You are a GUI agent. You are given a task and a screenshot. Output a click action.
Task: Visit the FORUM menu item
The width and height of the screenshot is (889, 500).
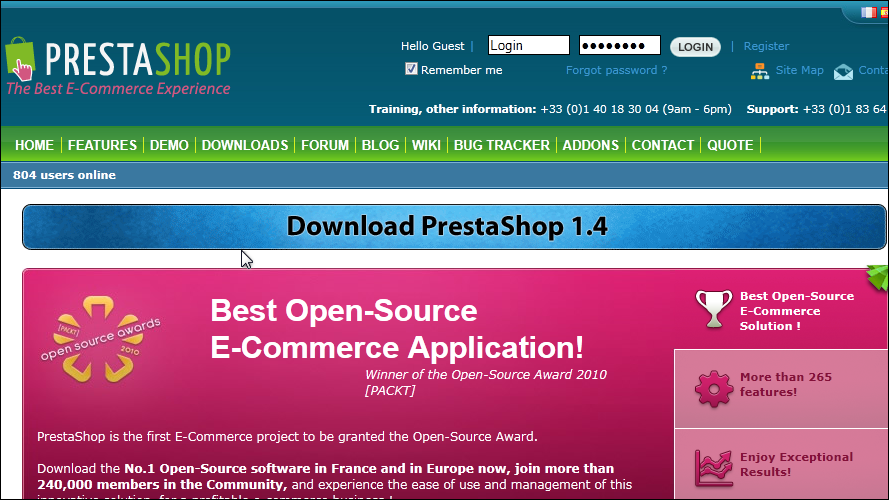[x=325, y=145]
